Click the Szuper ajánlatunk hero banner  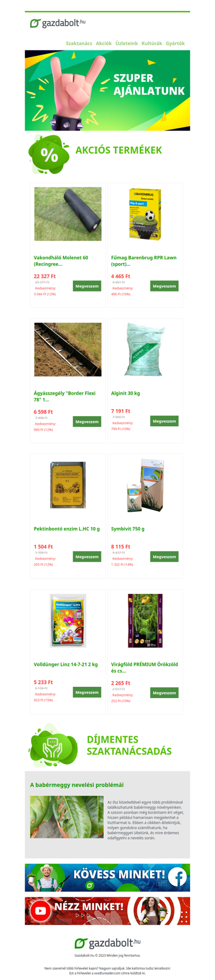[x=107, y=90]
